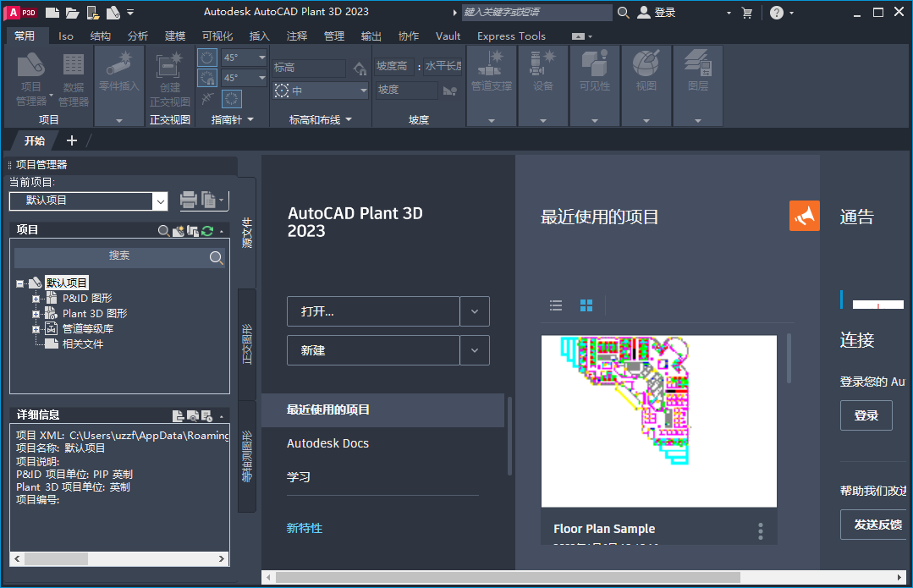Select the 设备 (Equipment) ribbon icon

coord(542,74)
